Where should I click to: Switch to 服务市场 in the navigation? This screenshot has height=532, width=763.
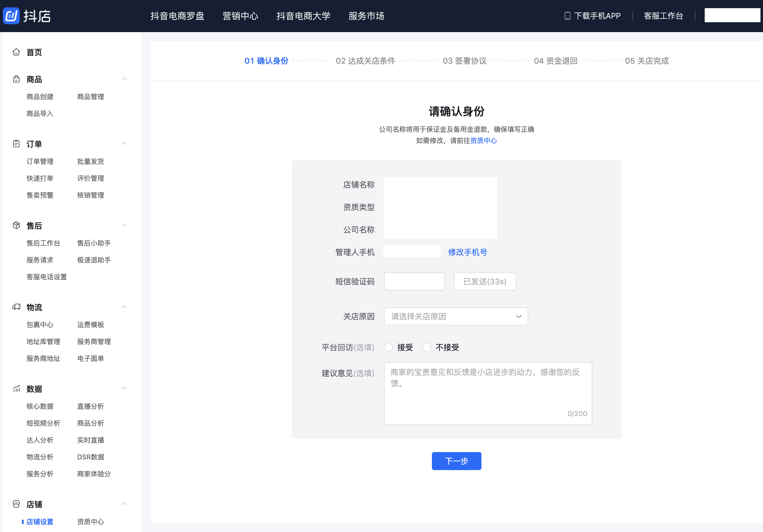tap(366, 15)
